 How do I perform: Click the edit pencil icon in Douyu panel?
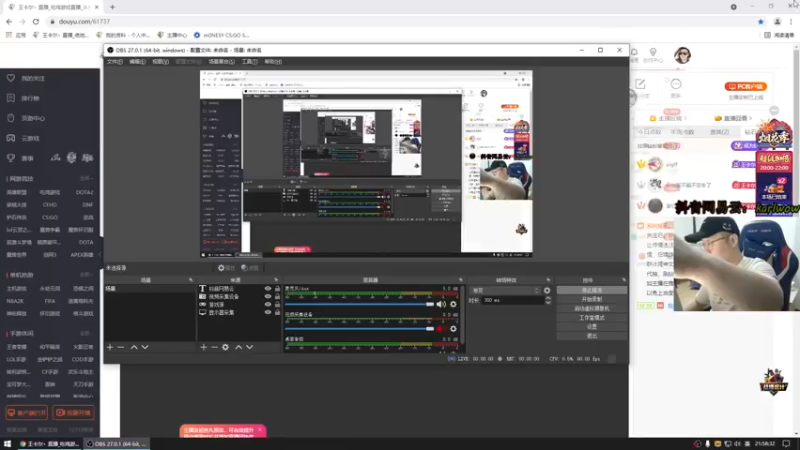pyautogui.click(x=640, y=84)
